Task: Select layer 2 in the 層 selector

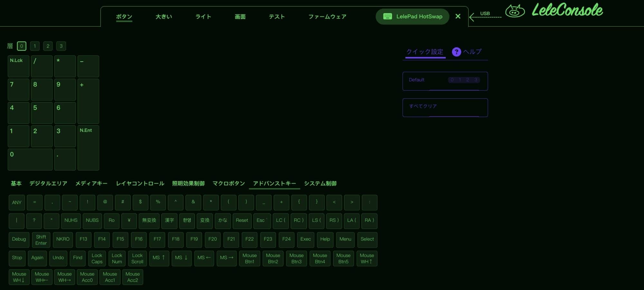Action: pos(48,46)
